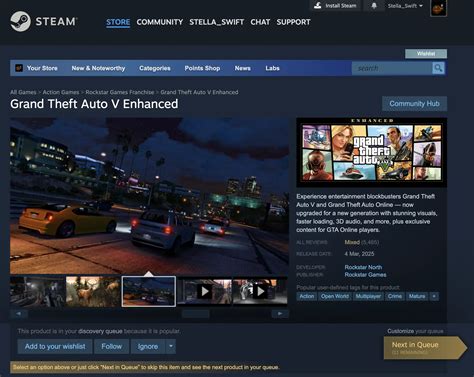Open the STORE menu
This screenshot has width=474, height=377.
[118, 22]
